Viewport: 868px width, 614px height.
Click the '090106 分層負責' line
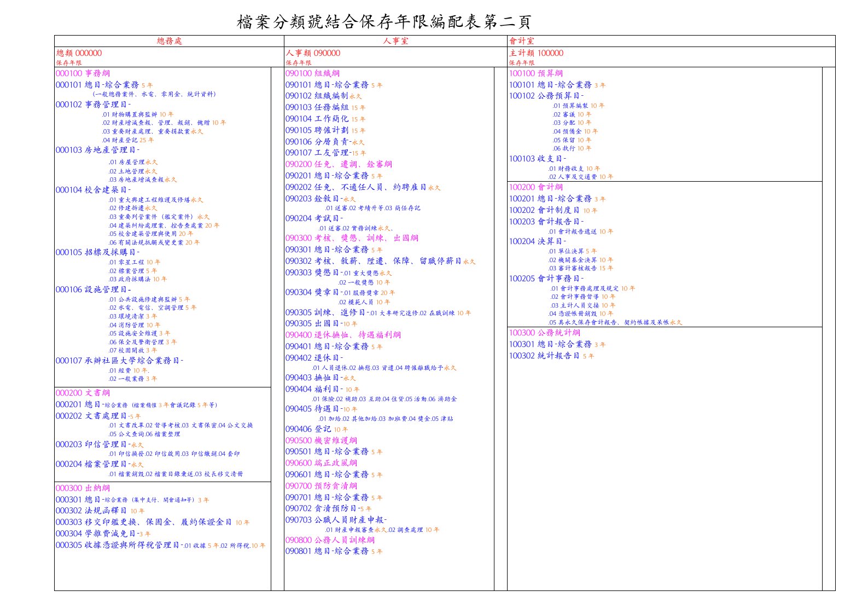(x=325, y=142)
